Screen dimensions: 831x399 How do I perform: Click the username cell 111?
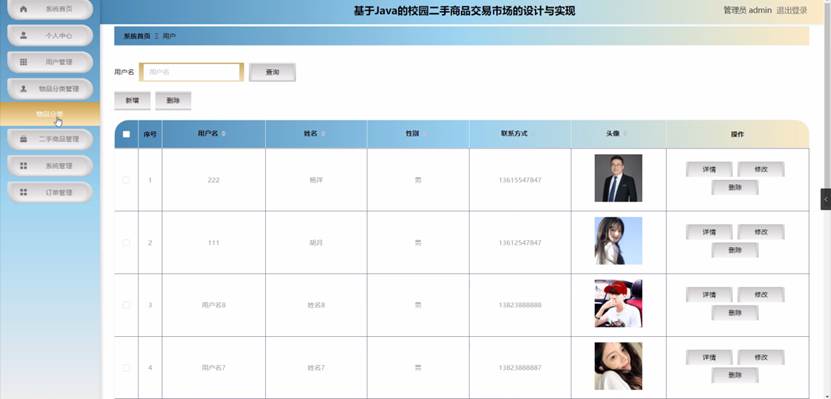214,243
